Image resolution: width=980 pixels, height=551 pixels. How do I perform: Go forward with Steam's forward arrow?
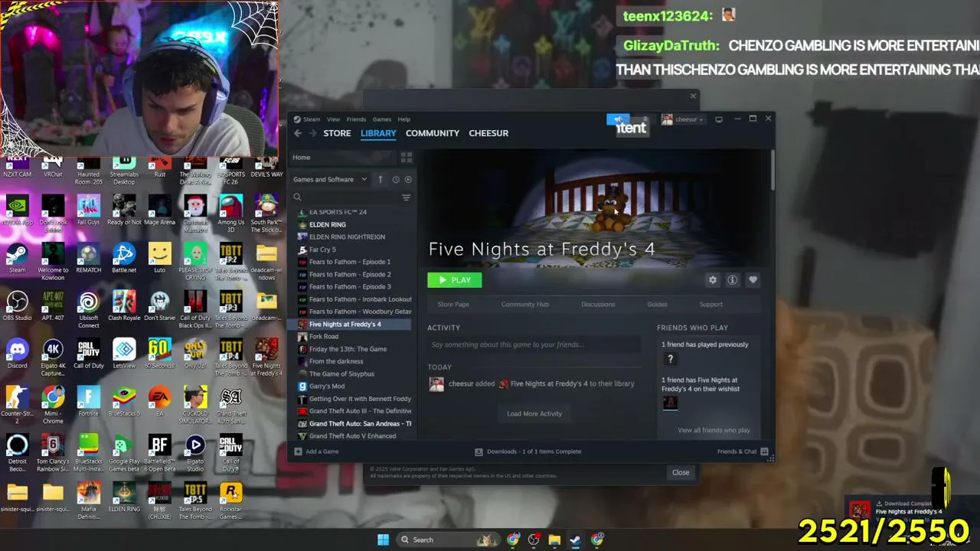[312, 133]
